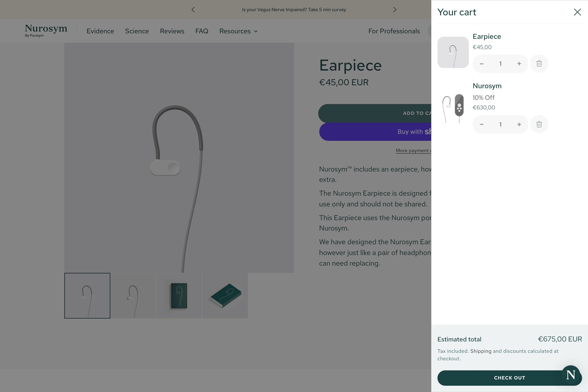Close the cart drawer with the X
The image size is (588, 392).
[x=577, y=12]
